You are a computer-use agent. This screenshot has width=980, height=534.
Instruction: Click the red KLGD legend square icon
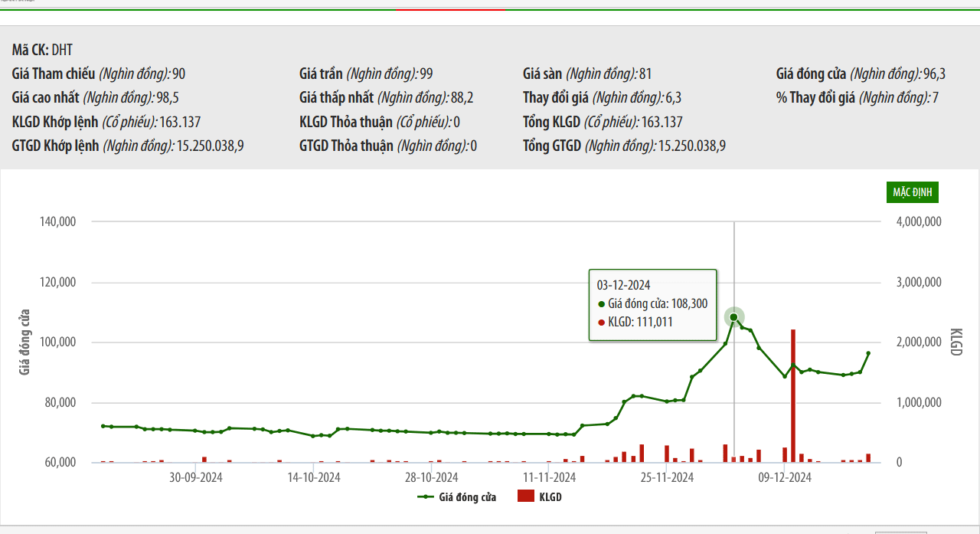tap(525, 497)
